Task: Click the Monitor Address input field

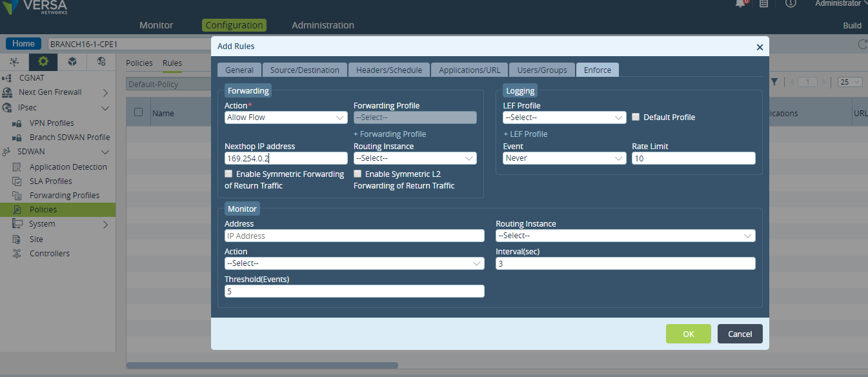Action: pyautogui.click(x=354, y=236)
